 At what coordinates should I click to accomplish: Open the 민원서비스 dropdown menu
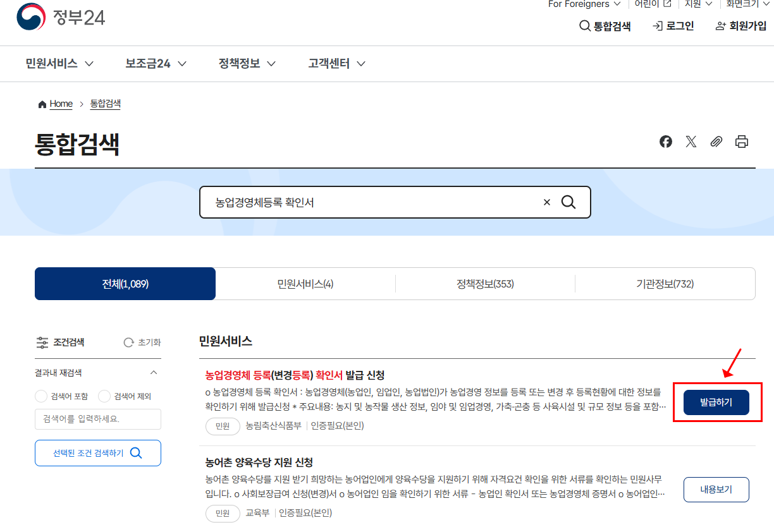click(59, 63)
